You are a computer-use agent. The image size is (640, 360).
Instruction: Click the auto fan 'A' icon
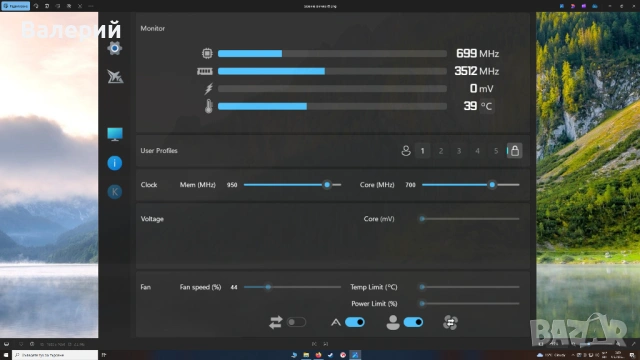pos(336,322)
